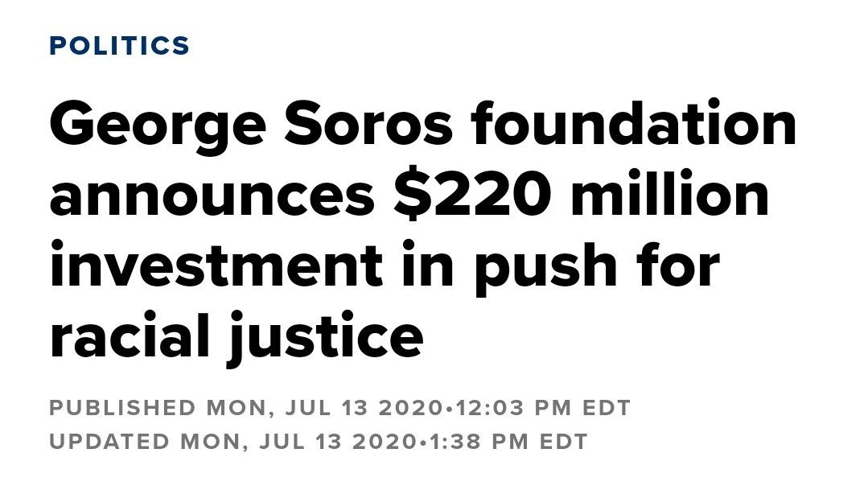The image size is (868, 494).
Task: Click the "PUBLISHED" label
Action: point(122,407)
